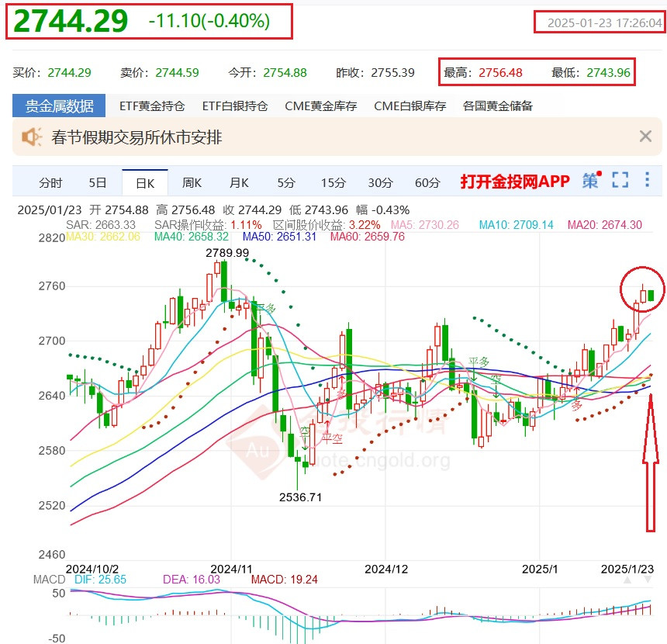The image size is (667, 644).
Task: Click the MACD: 19.24 value label
Action: (284, 580)
